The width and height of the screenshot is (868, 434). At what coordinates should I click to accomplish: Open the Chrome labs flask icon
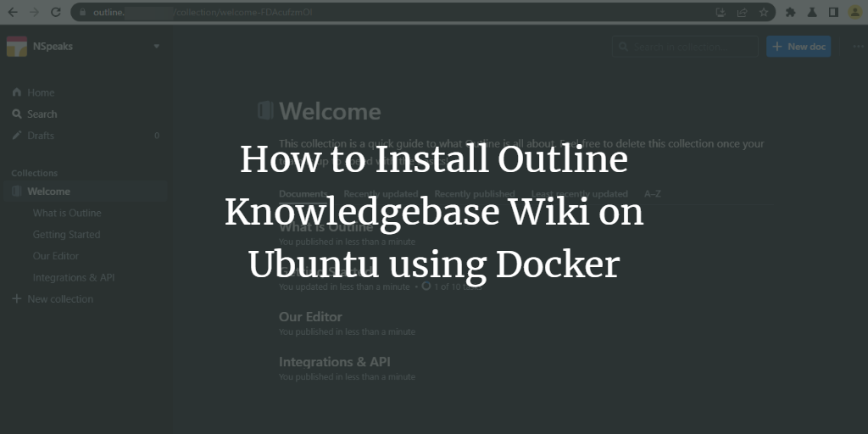pos(812,12)
